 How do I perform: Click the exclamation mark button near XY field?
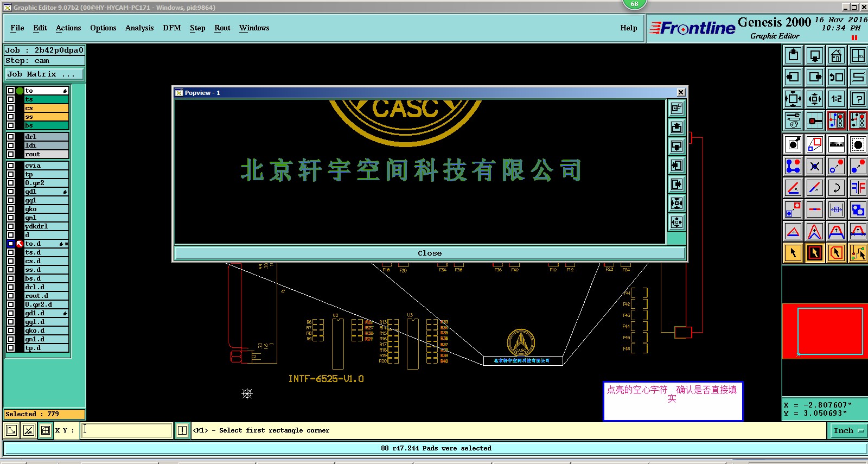point(182,430)
